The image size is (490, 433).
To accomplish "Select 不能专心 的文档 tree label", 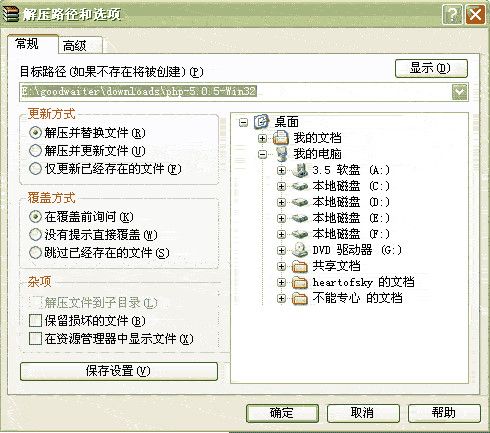I will [x=357, y=298].
